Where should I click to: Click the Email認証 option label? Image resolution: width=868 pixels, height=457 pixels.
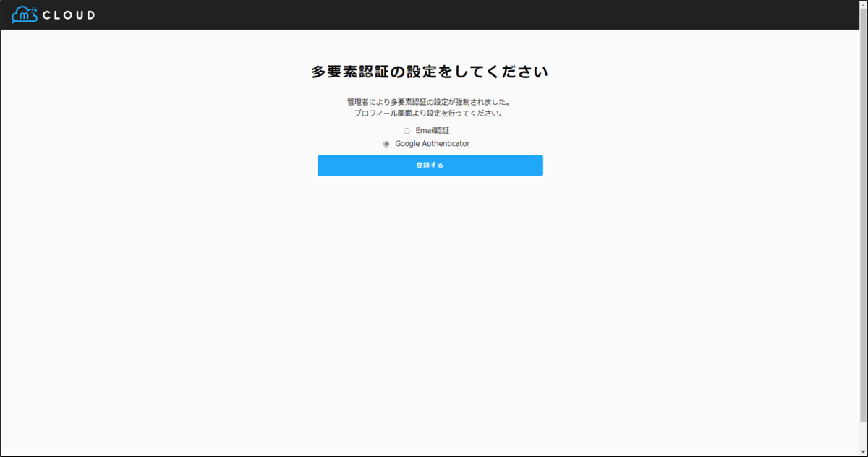coord(432,130)
